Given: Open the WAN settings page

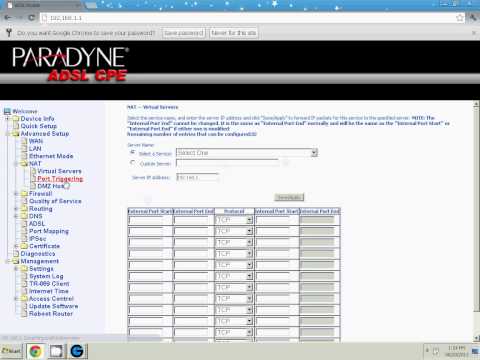Looking at the screenshot, I should (x=36, y=141).
